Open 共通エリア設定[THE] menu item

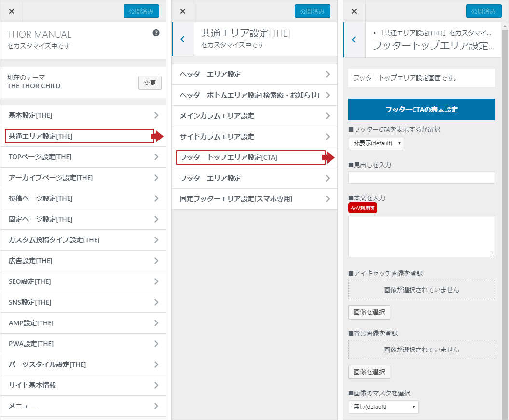pos(80,136)
